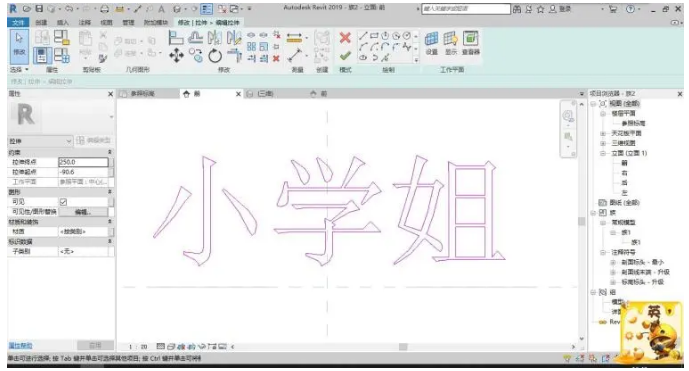The height and width of the screenshot is (371, 689).
Task: Open the Create ribbon tab
Action: 41,22
